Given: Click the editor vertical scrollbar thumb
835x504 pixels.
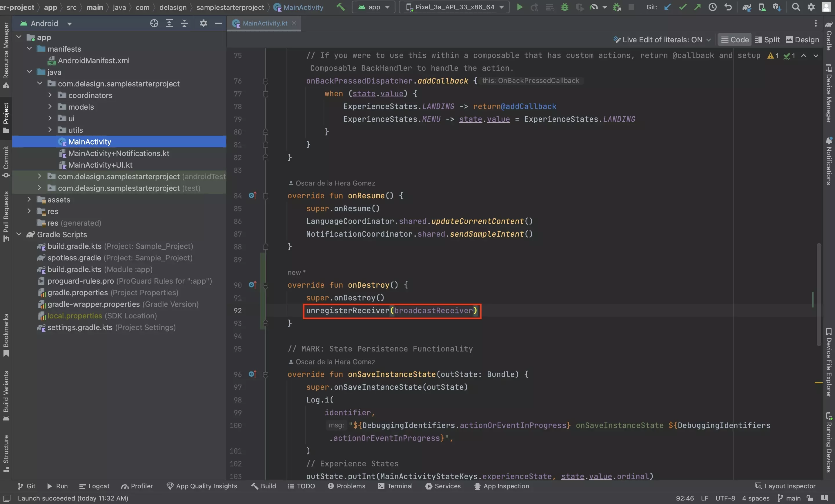Looking at the screenshot, I should click(x=818, y=294).
